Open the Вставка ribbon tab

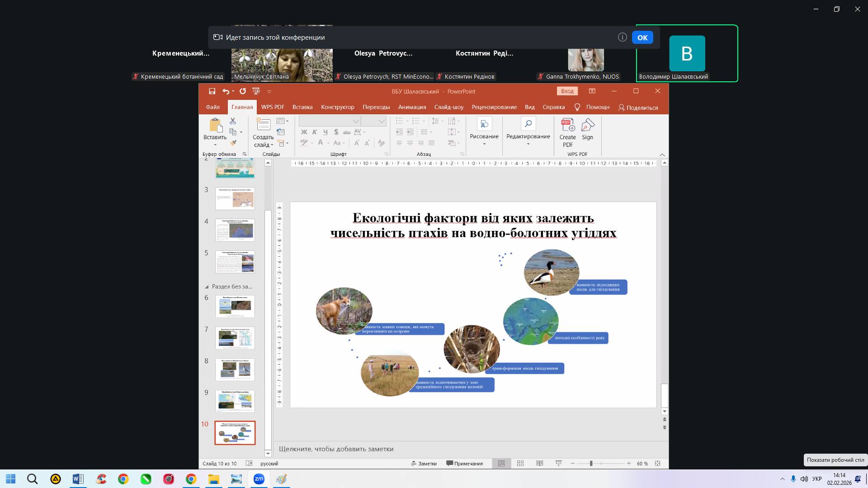pyautogui.click(x=302, y=107)
